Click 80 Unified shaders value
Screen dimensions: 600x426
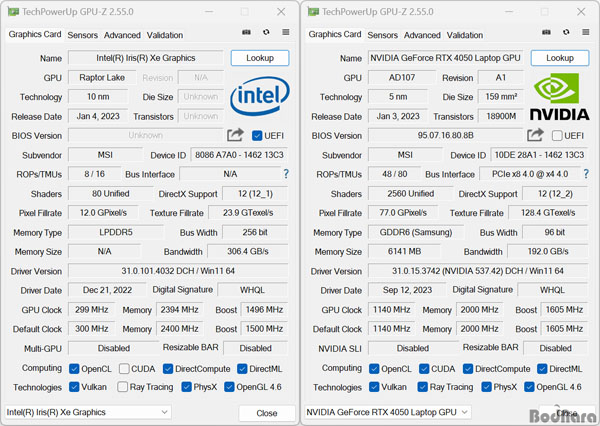click(111, 194)
